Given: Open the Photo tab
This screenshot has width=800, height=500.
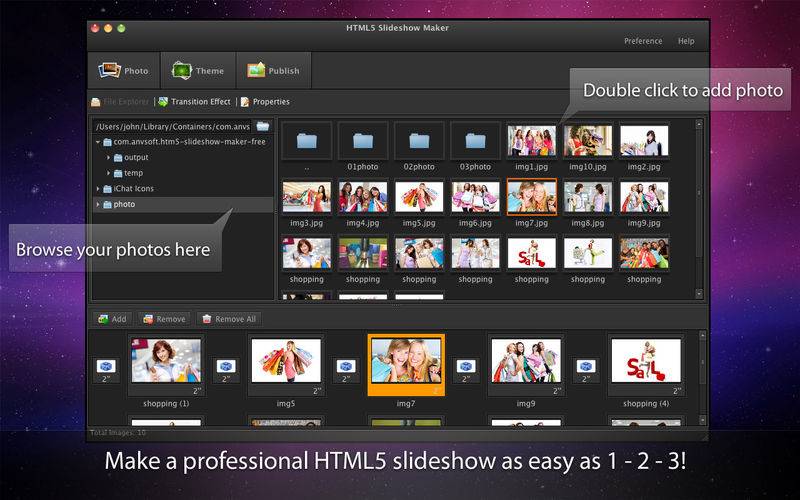Looking at the screenshot, I should pyautogui.click(x=124, y=71).
